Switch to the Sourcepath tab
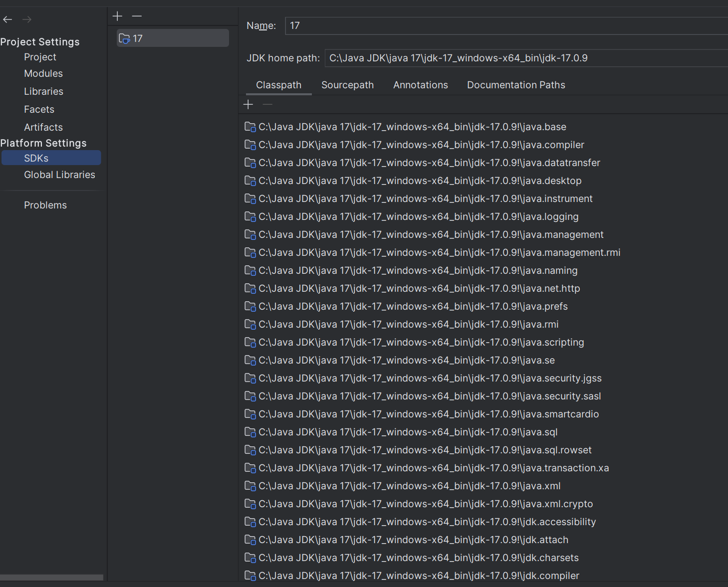 (347, 85)
